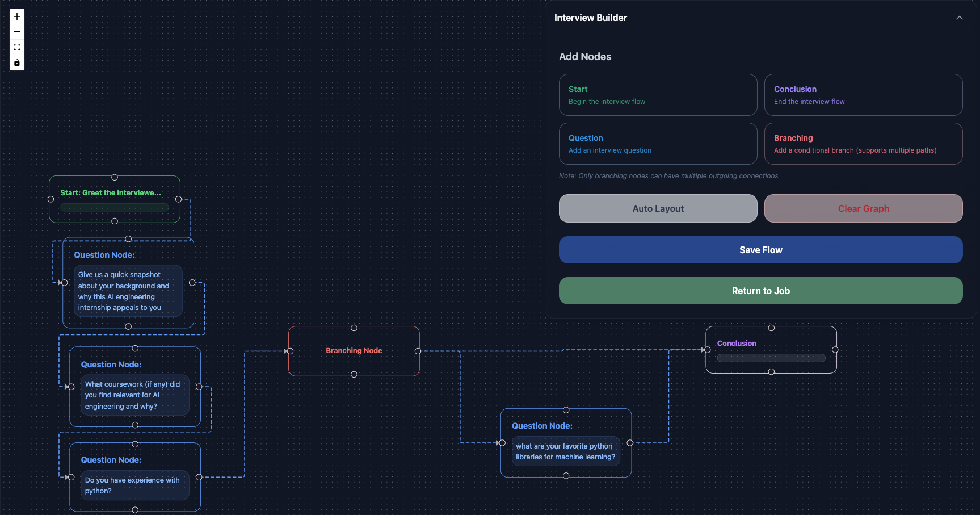Click the note about branching nodes
Viewport: 980px width, 515px height.
[668, 176]
